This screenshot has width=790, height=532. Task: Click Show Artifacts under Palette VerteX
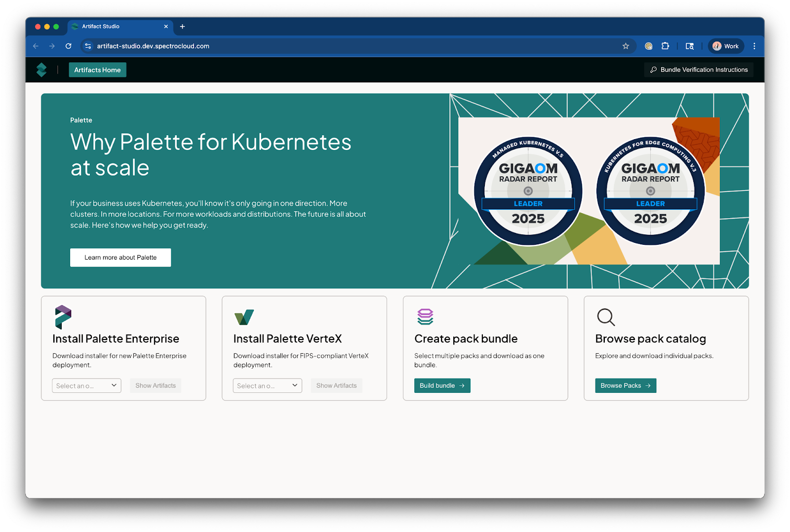coord(336,385)
